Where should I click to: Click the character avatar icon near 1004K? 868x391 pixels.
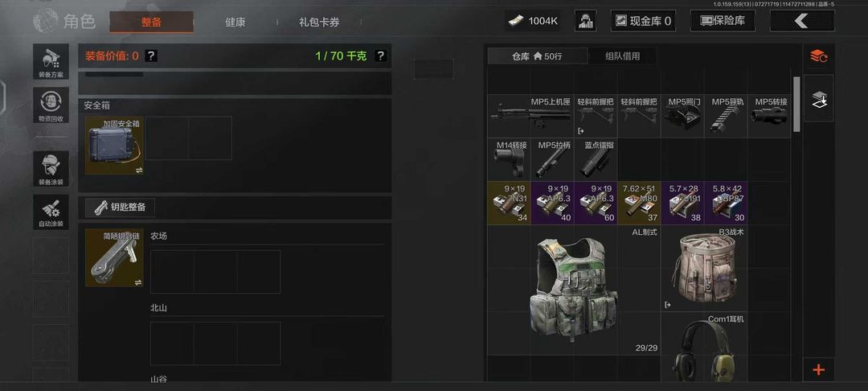pos(586,21)
